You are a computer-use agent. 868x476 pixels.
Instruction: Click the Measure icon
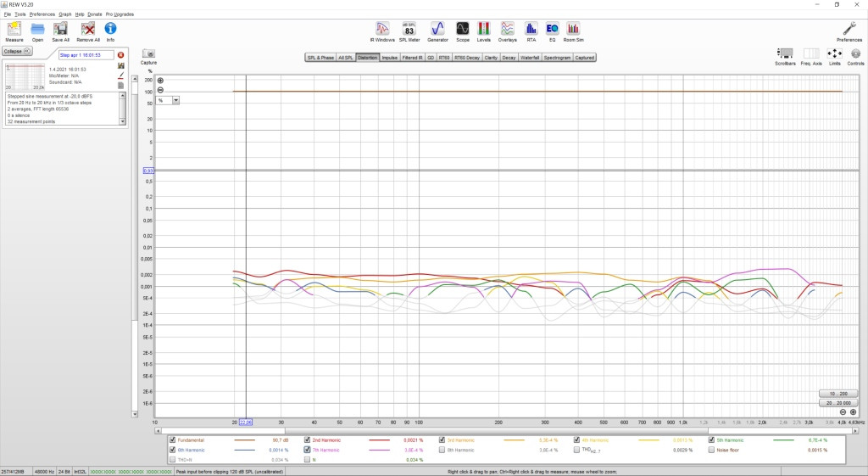(14, 31)
